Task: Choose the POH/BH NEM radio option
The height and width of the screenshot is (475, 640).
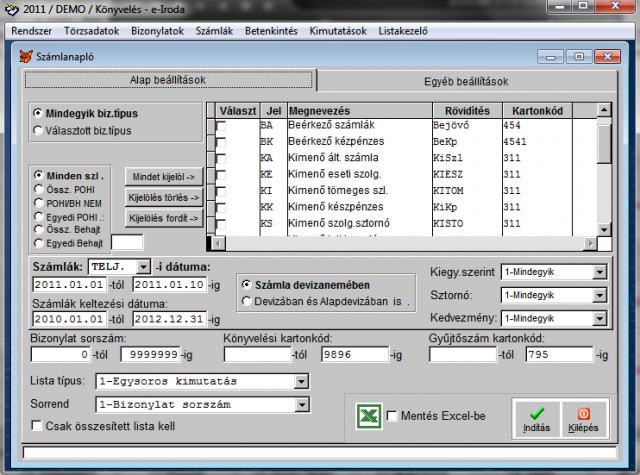Action: coord(39,201)
